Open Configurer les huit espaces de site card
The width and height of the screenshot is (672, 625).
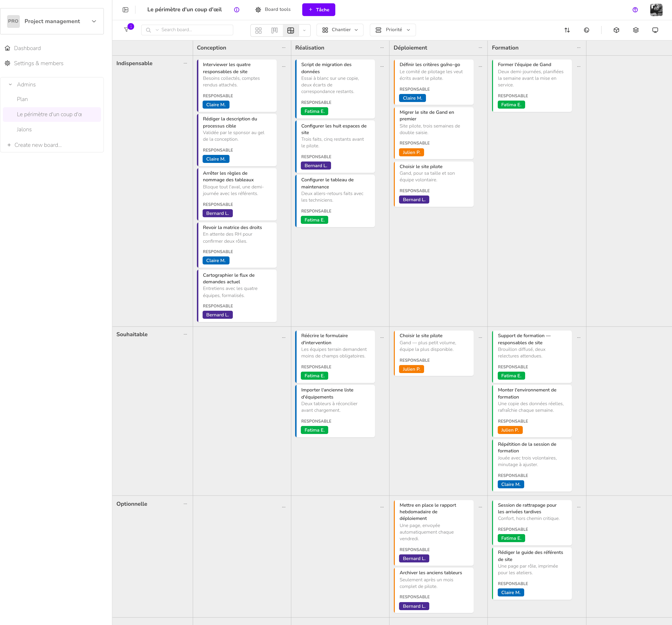coord(335,146)
